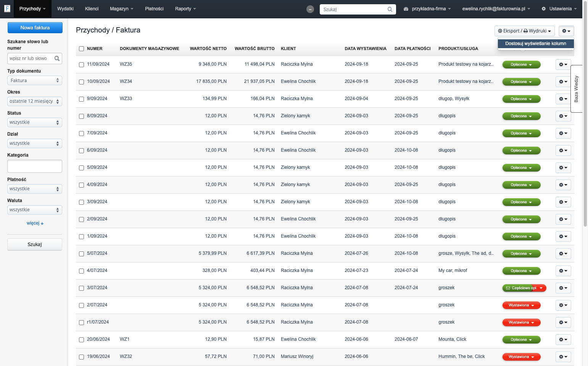Toggle the select-all checkbox in table header

[81, 49]
